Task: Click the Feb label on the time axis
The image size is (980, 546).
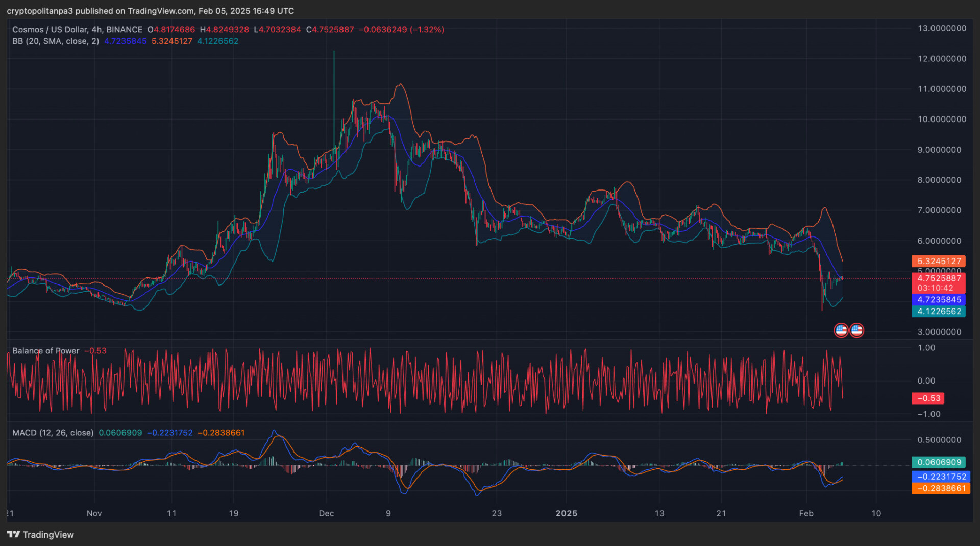Action: (x=806, y=513)
